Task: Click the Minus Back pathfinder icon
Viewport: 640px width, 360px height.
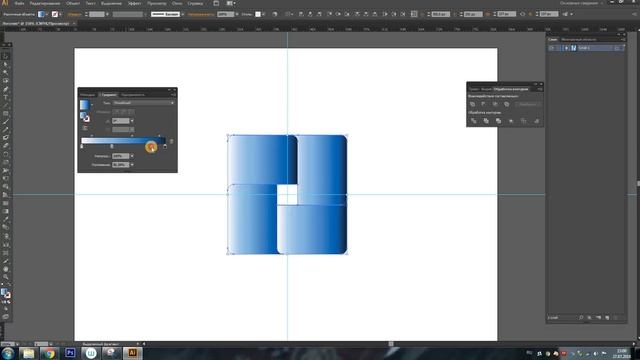Action: [536, 121]
